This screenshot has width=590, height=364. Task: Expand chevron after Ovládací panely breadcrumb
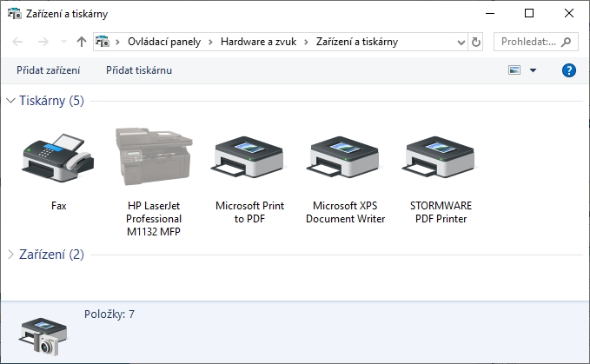click(x=210, y=42)
